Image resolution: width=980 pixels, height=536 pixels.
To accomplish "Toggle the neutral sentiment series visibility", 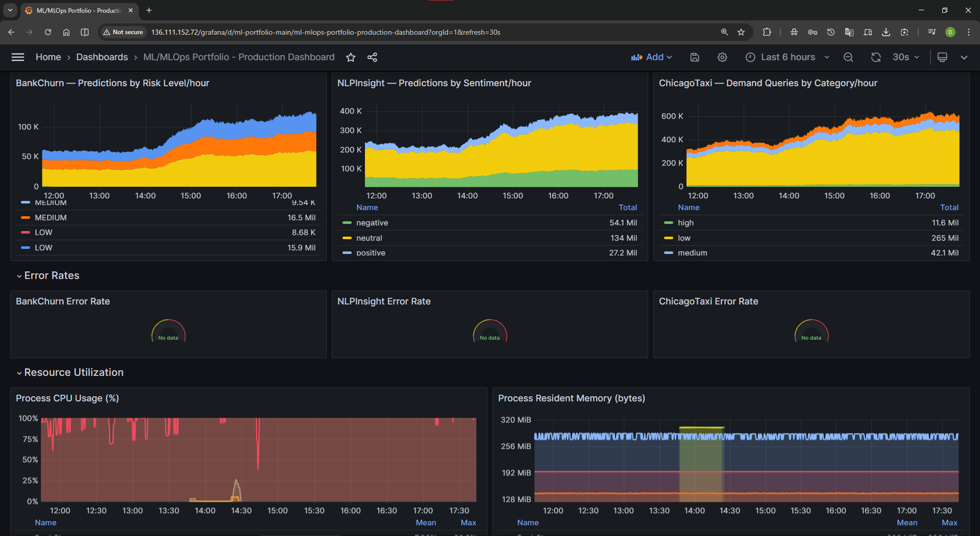I will coord(369,238).
